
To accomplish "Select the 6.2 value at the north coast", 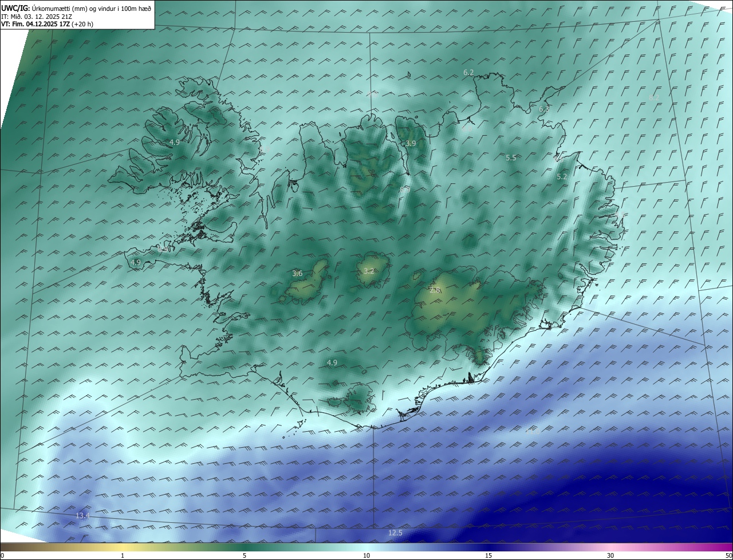I will 468,72.
